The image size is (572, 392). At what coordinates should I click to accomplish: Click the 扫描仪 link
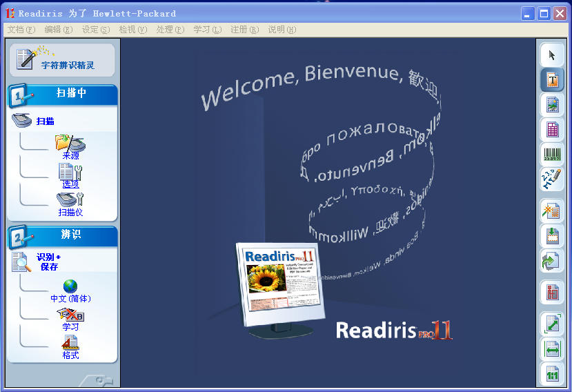(70, 213)
